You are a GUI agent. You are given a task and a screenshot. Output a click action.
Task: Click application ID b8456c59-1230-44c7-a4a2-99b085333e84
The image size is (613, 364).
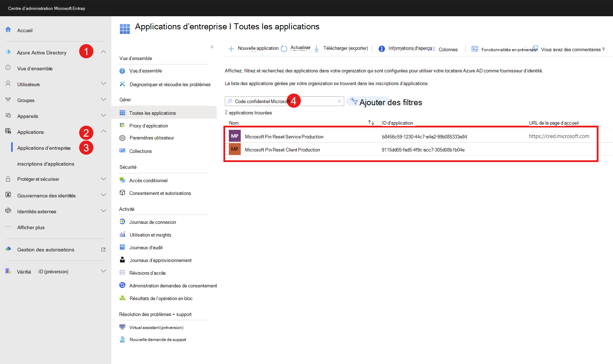pos(425,137)
